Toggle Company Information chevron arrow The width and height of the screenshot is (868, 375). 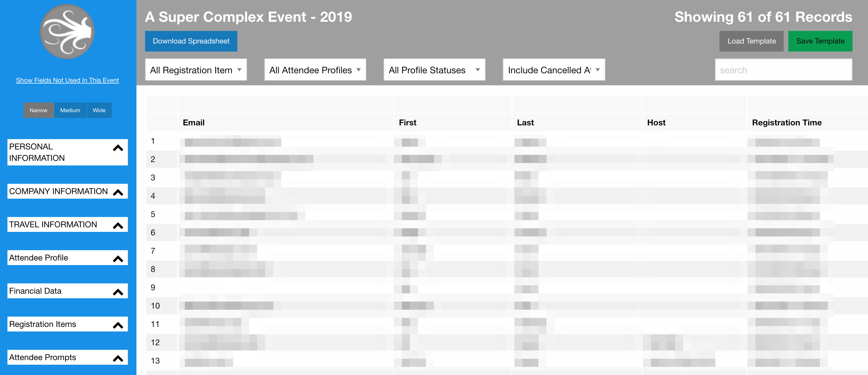coord(118,193)
